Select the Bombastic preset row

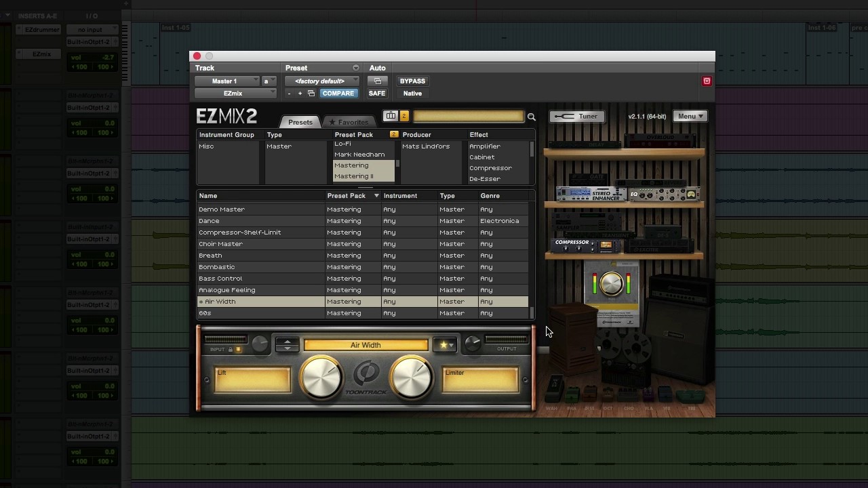pyautogui.click(x=363, y=267)
